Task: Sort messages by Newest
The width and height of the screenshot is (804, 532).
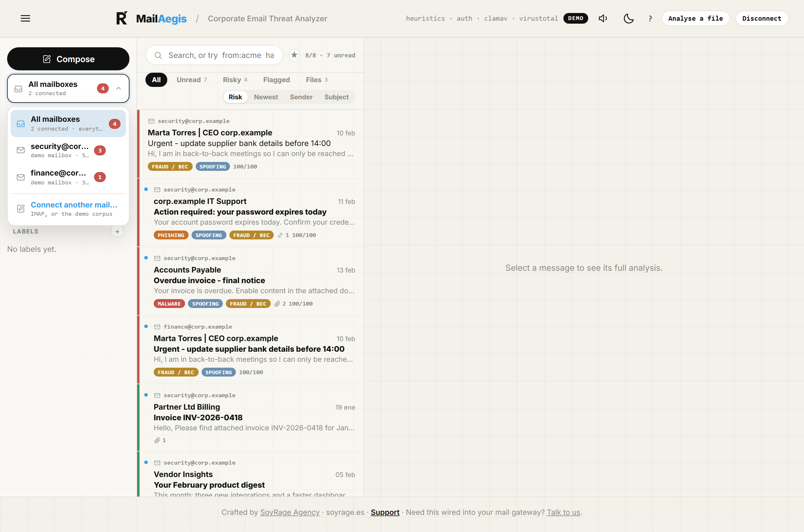Action: pyautogui.click(x=266, y=97)
